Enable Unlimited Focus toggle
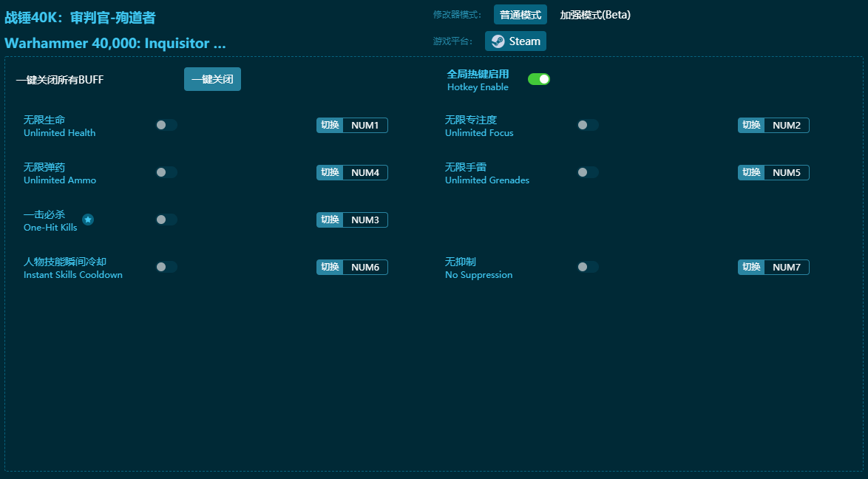 click(588, 125)
